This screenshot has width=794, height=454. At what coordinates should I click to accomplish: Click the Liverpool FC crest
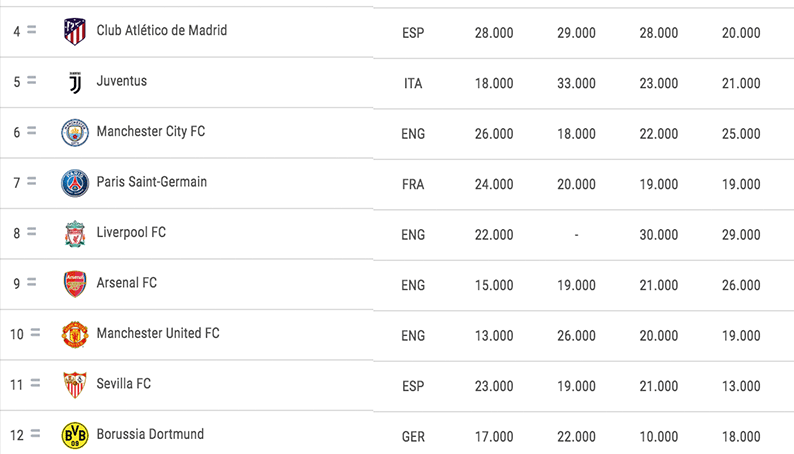click(x=75, y=234)
